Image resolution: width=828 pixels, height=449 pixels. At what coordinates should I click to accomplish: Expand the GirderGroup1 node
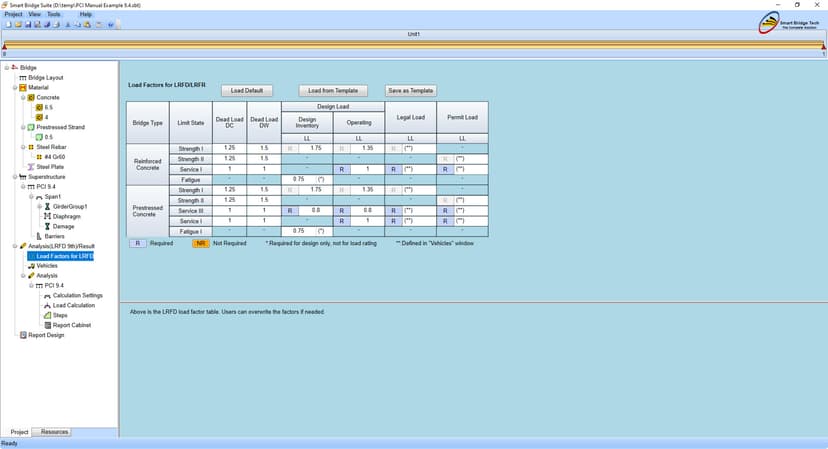[x=39, y=207]
